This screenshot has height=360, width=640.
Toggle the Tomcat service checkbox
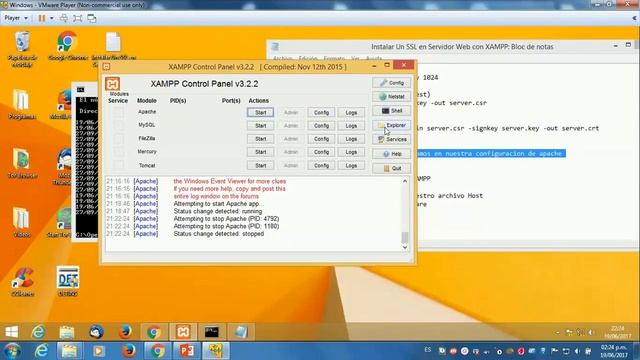(118, 165)
